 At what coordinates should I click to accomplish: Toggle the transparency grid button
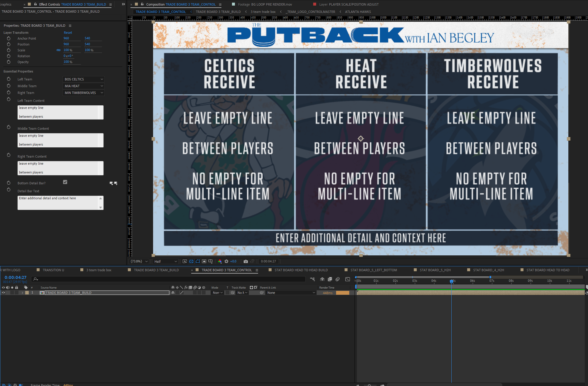pos(191,261)
